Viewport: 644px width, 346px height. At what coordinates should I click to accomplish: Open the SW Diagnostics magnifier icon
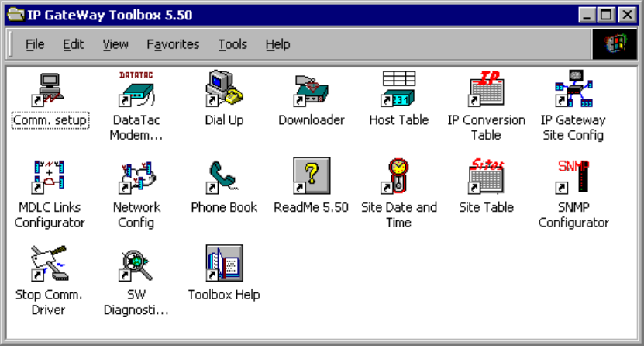point(136,265)
